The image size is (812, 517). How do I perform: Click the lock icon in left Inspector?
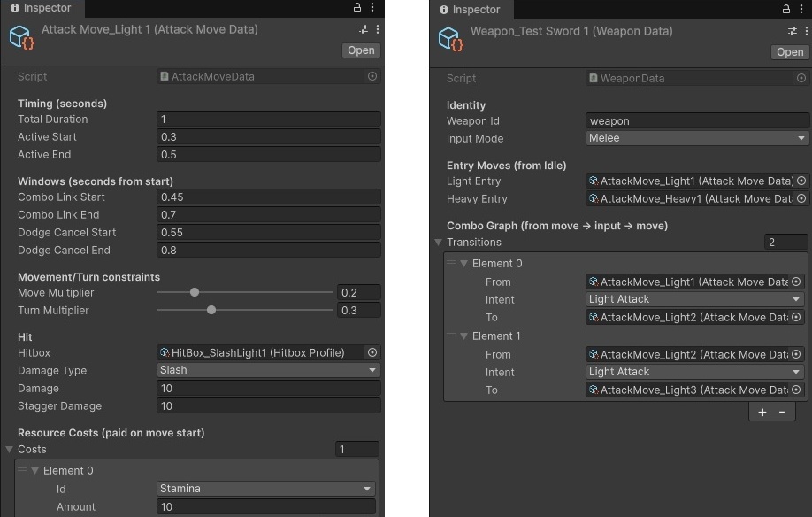[x=357, y=8]
